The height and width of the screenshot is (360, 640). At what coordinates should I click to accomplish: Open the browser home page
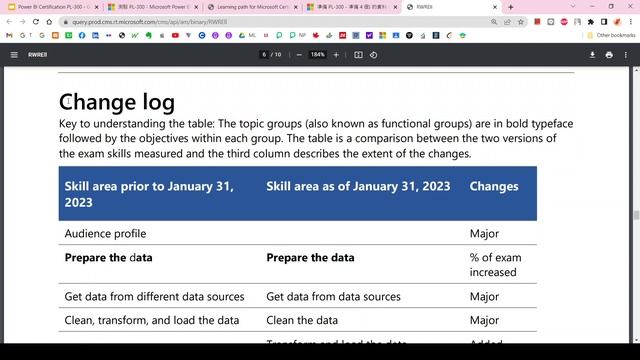pyautogui.click(x=49, y=22)
